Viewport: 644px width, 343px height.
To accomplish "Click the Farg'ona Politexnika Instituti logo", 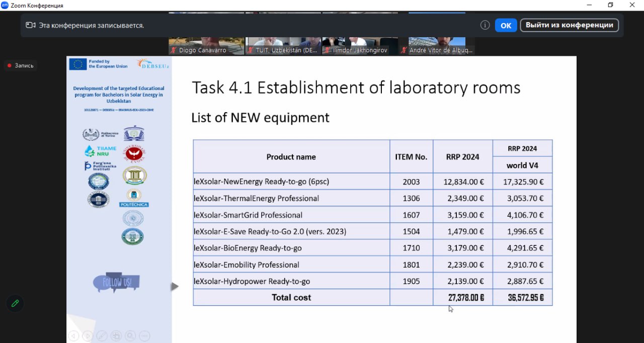I will [101, 166].
